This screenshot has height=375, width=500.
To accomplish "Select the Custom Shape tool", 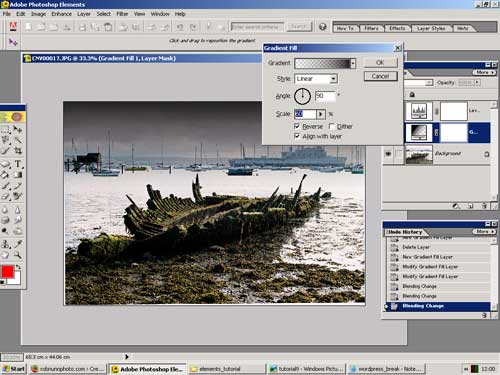I will 5,164.
